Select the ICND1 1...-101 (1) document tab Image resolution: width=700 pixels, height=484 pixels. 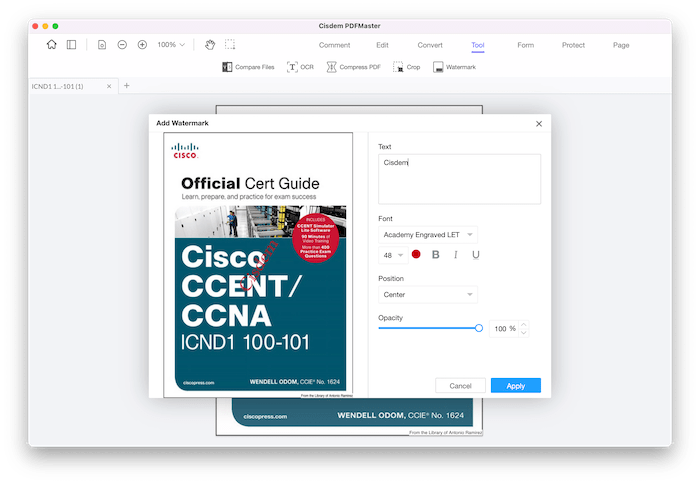pos(73,86)
